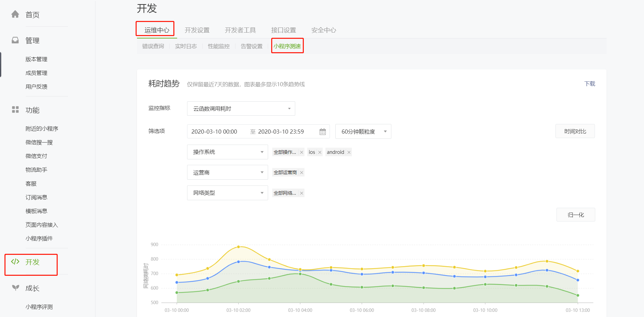
Task: Click the inbox icon beside 管理
Action: (x=15, y=40)
